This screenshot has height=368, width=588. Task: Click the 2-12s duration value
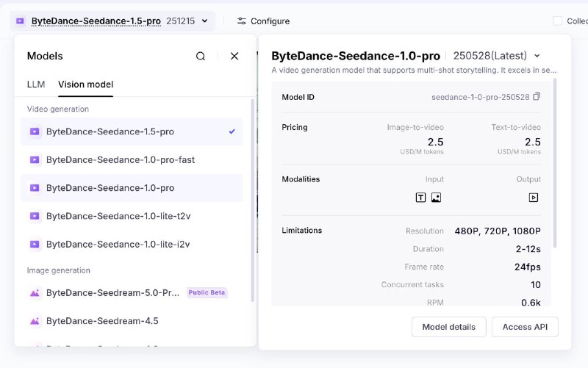(x=528, y=249)
